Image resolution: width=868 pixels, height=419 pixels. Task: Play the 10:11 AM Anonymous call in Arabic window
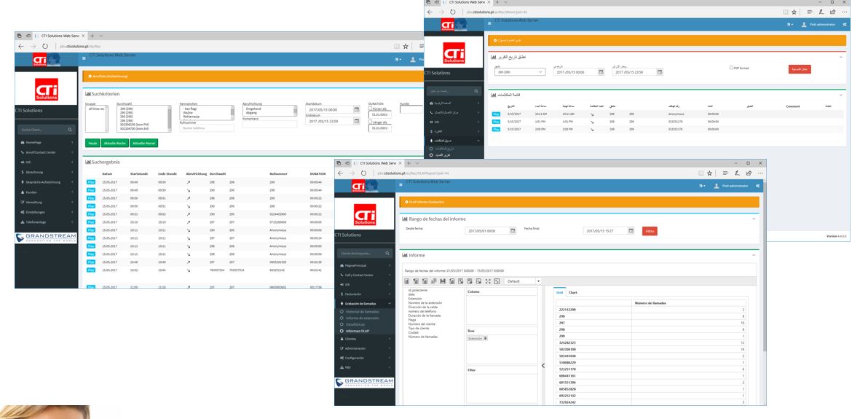click(496, 114)
